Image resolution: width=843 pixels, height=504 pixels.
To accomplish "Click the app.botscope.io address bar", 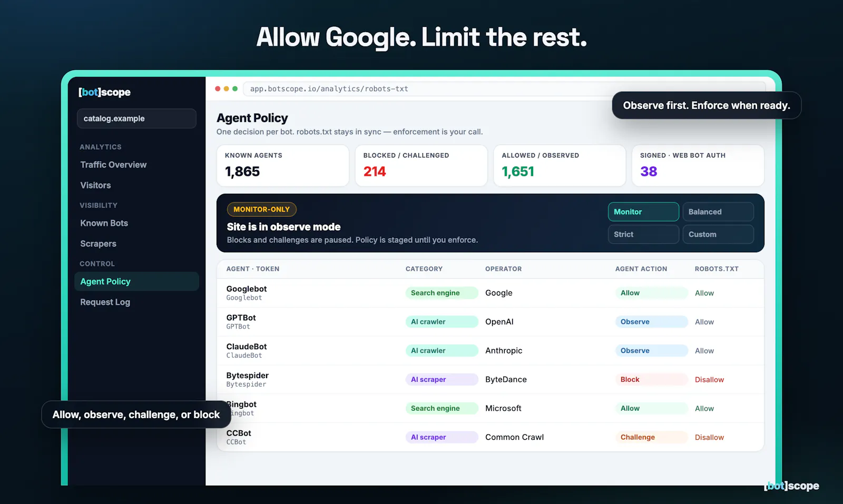I will tap(504, 89).
